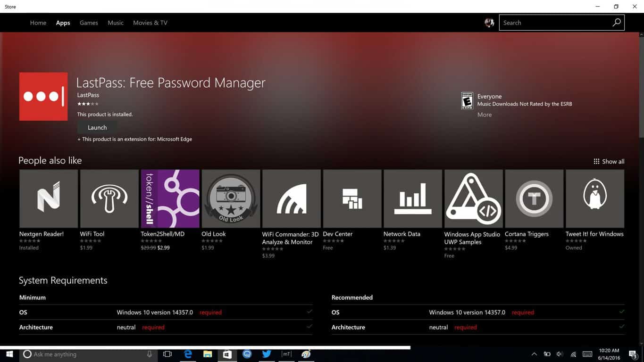The width and height of the screenshot is (644, 362).
Task: Click the Cortana microphone icon
Action: tap(150, 354)
